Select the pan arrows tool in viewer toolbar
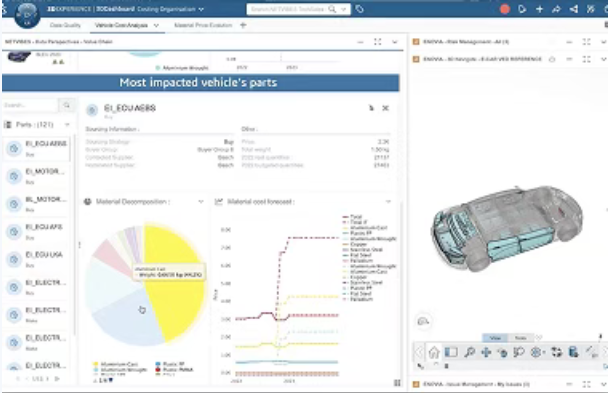Viewport: 608px width, 393px height. pyautogui.click(x=486, y=352)
